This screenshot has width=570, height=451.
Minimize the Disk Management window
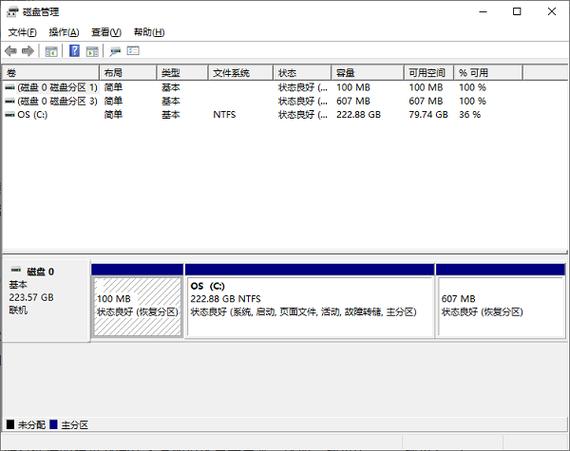483,12
